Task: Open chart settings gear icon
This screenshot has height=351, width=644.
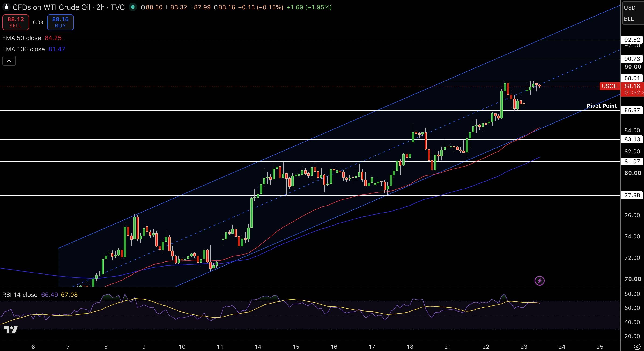Action: (637, 347)
